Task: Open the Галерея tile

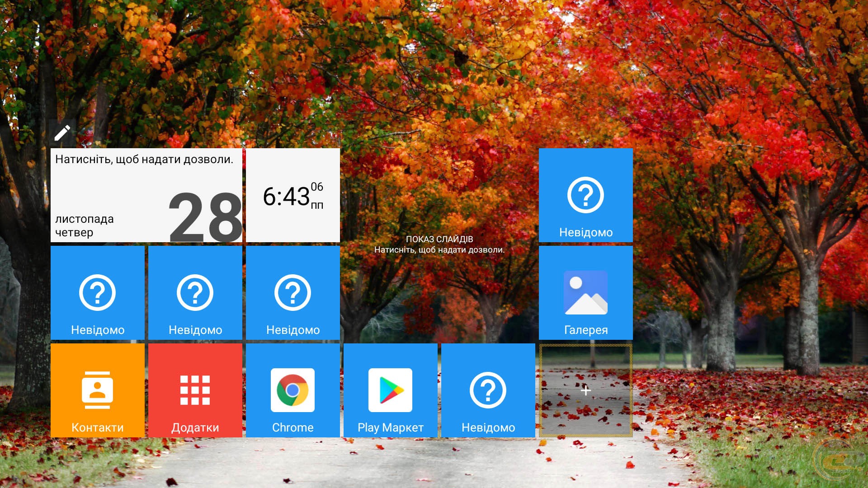Action: click(585, 292)
